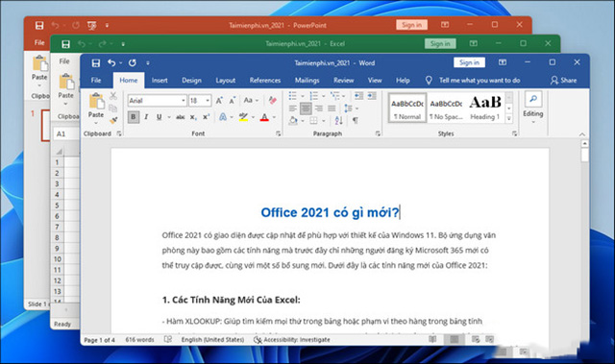Toggle Center alignment
Viewport: 615px width, 364px height.
click(x=306, y=109)
